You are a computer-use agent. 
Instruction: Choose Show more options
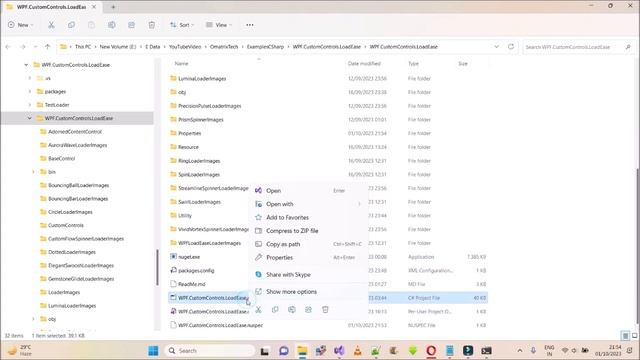tap(308, 291)
